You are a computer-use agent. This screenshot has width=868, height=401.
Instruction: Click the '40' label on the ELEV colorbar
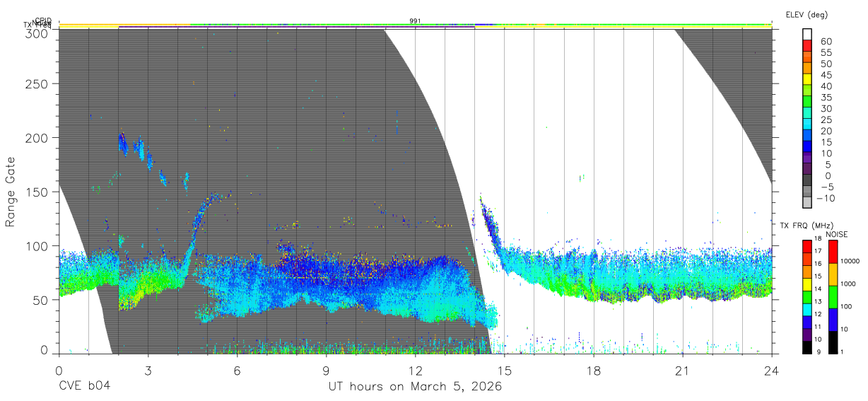826,86
